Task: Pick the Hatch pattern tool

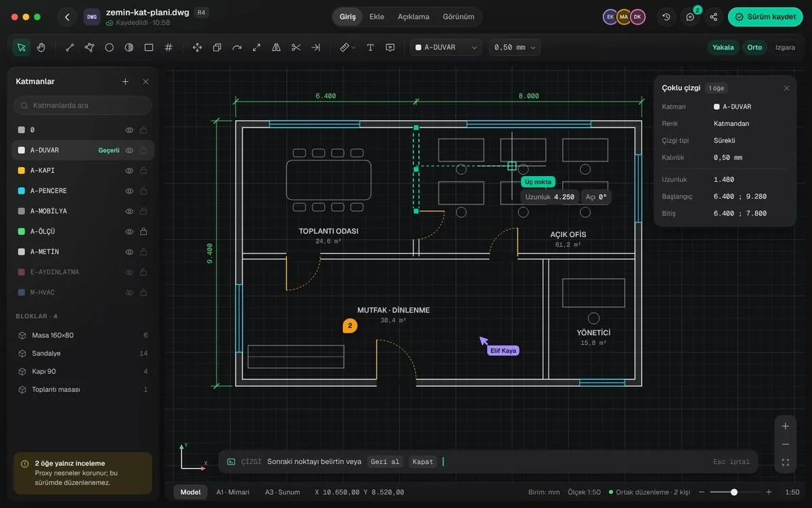Action: 168,47
